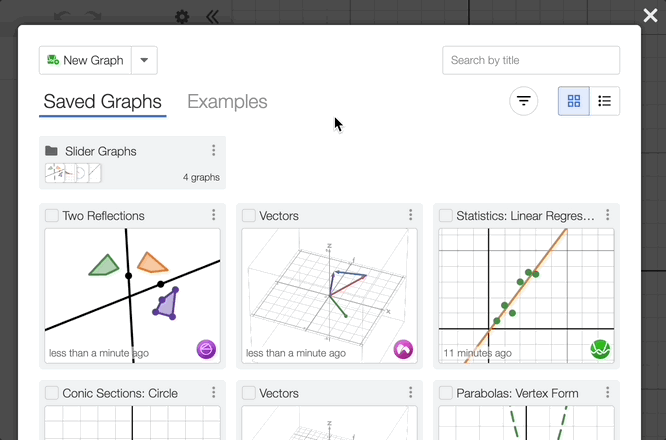Click the New Graph button
This screenshot has width=666, height=440.
pyautogui.click(x=85, y=60)
